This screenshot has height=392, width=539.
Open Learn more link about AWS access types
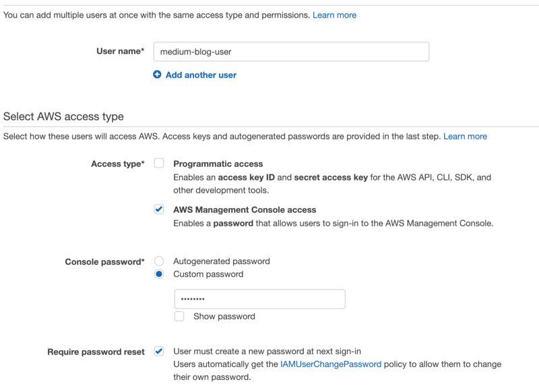(465, 137)
